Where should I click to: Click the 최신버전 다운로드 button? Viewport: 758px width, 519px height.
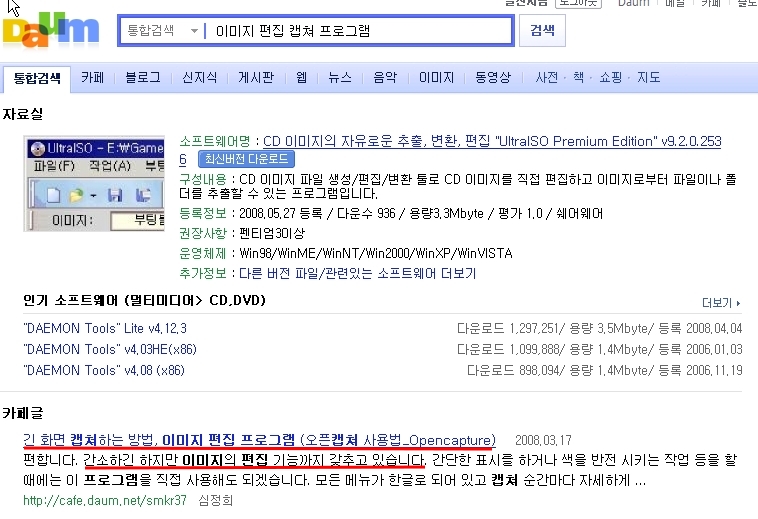click(246, 159)
